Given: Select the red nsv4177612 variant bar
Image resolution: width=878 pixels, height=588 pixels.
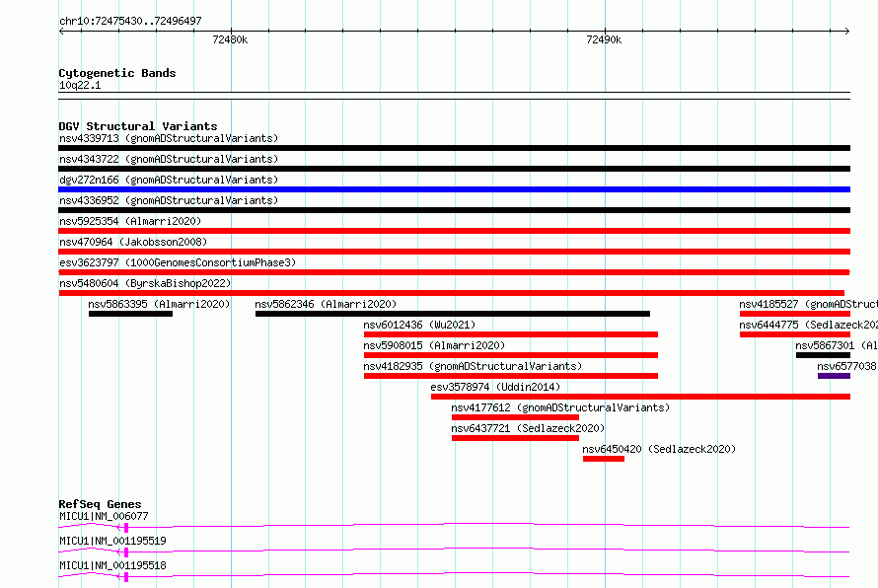Looking at the screenshot, I should (515, 417).
